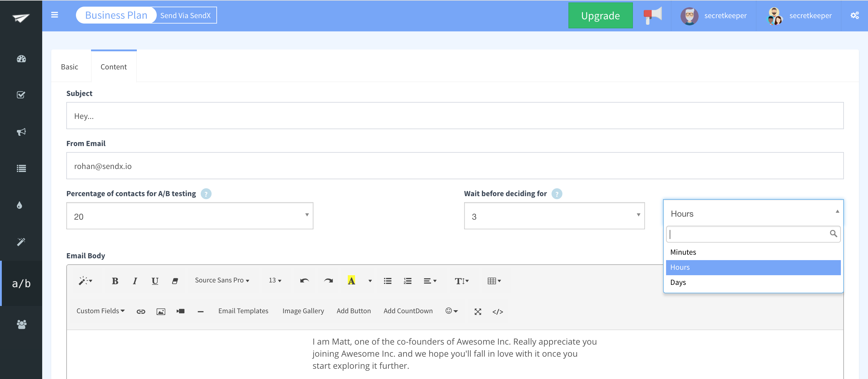Open the emoji smiley dropdown

[x=451, y=311]
